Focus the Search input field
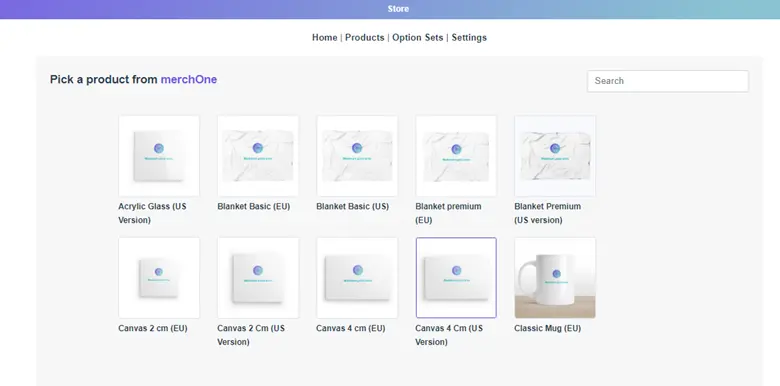 point(668,81)
